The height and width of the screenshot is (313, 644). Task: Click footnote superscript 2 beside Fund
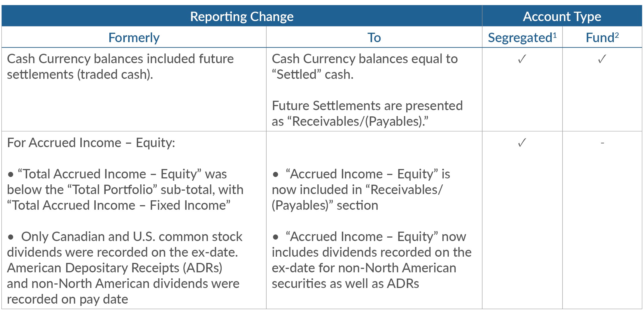(x=617, y=35)
